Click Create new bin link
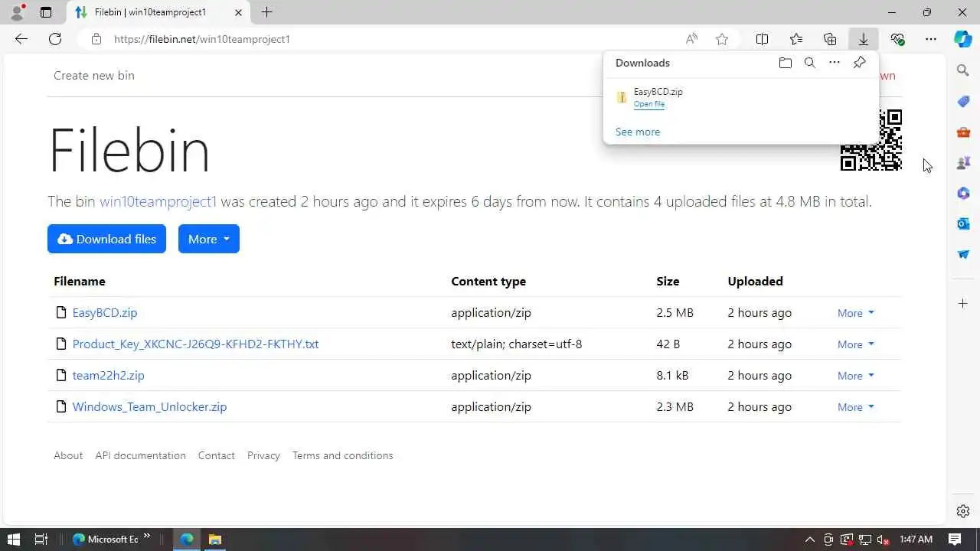The height and width of the screenshot is (551, 980). coord(94,75)
